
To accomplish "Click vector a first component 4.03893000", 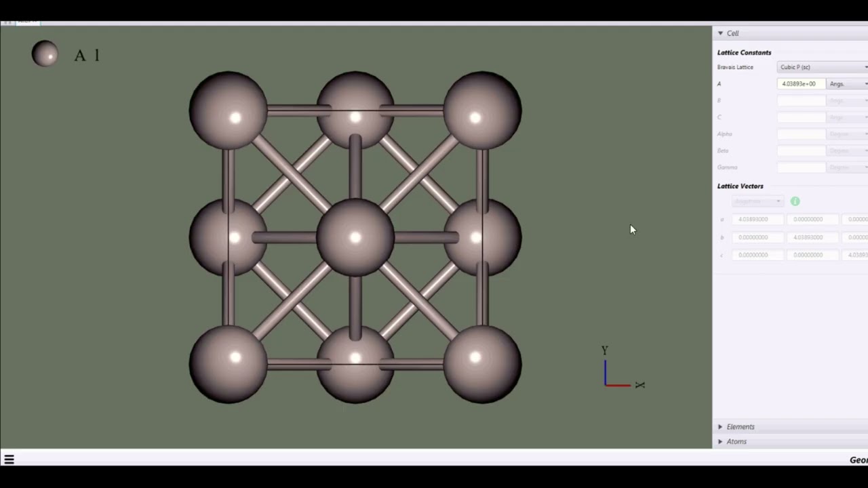I will [x=757, y=220].
